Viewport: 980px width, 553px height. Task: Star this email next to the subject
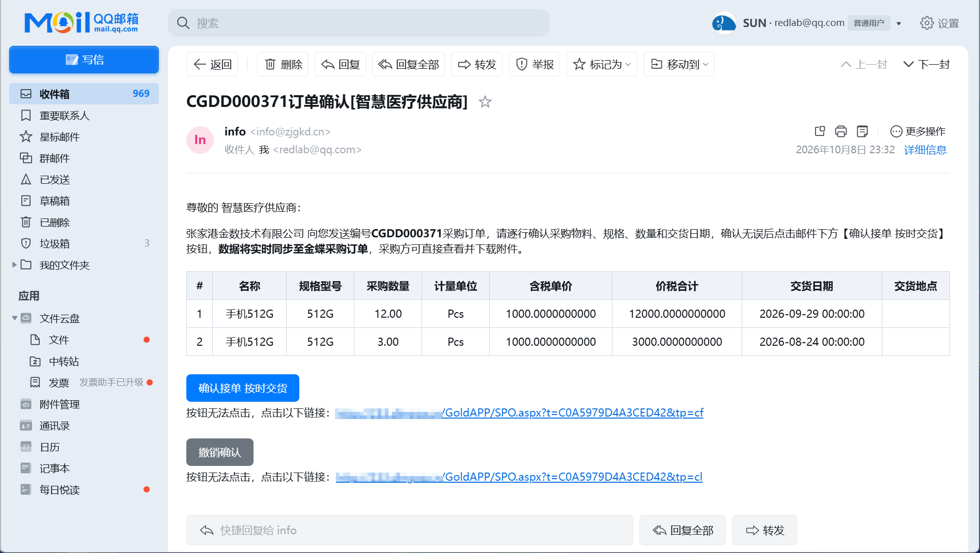click(485, 102)
